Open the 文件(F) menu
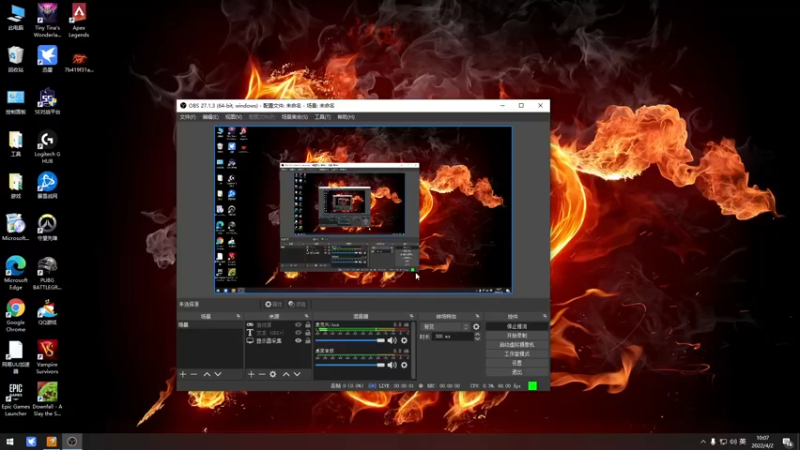 pos(187,117)
